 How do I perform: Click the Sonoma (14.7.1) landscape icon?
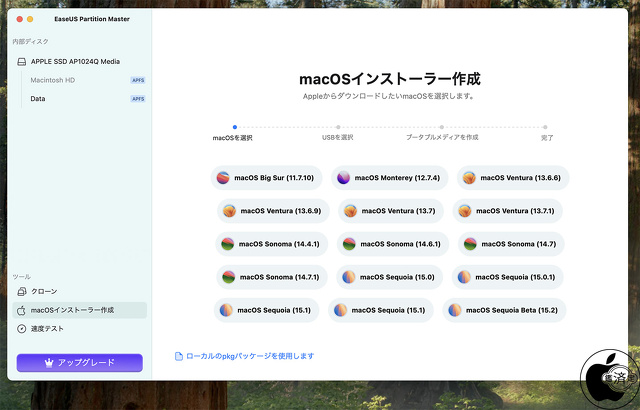click(229, 277)
